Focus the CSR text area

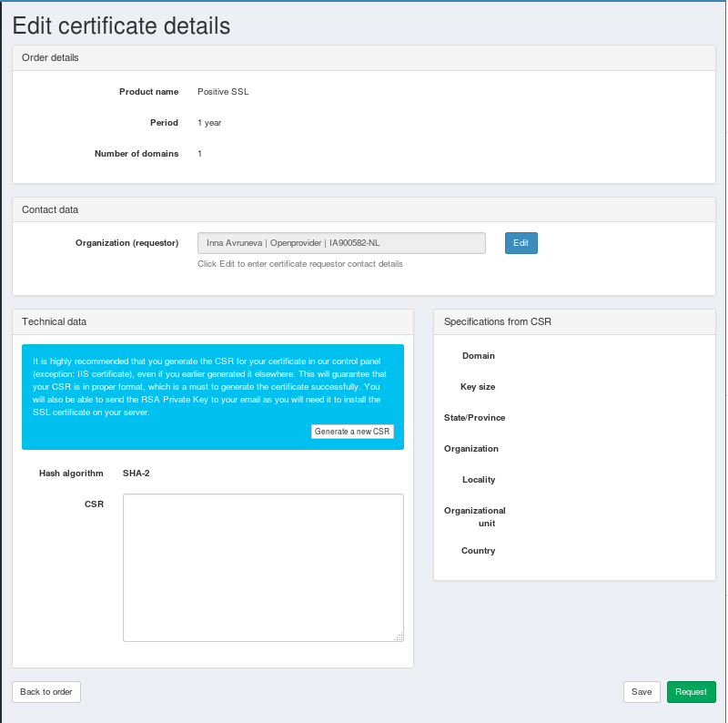click(263, 568)
